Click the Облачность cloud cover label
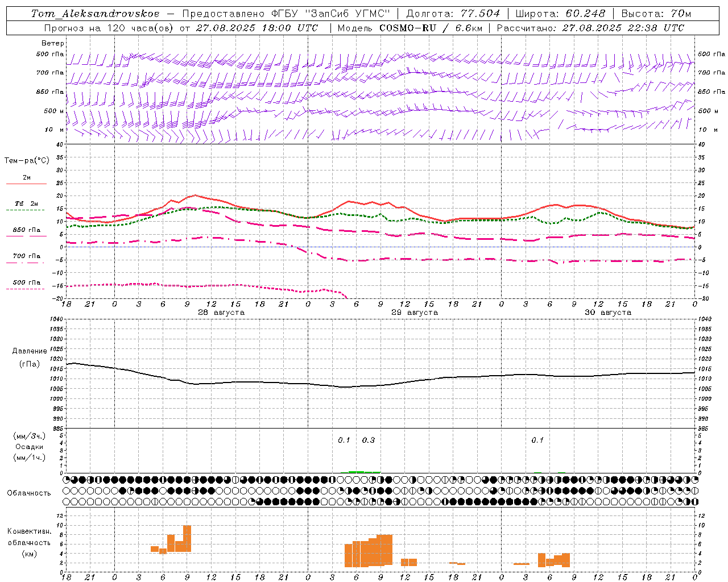Image resolution: width=728 pixels, height=582 pixels. point(29,493)
